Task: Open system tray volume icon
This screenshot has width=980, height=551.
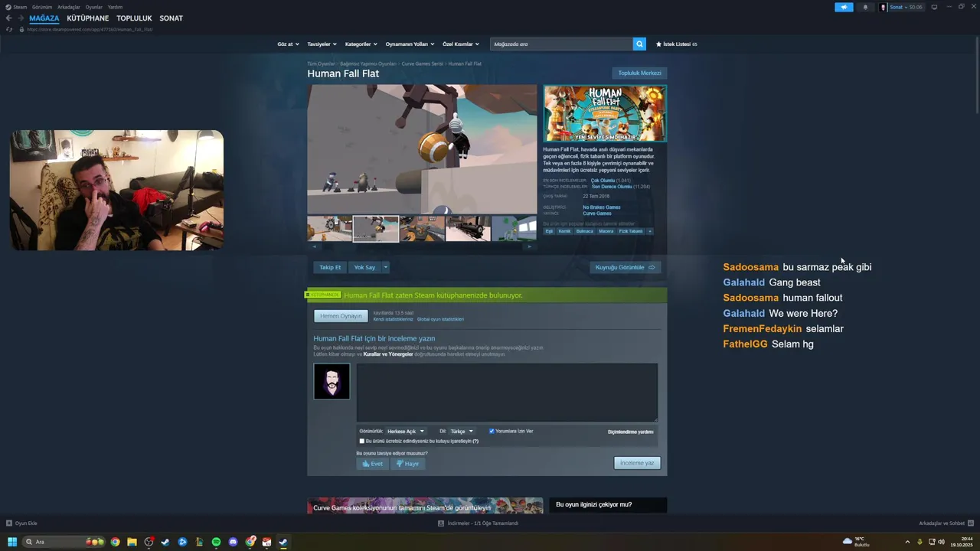Action: 941,542
